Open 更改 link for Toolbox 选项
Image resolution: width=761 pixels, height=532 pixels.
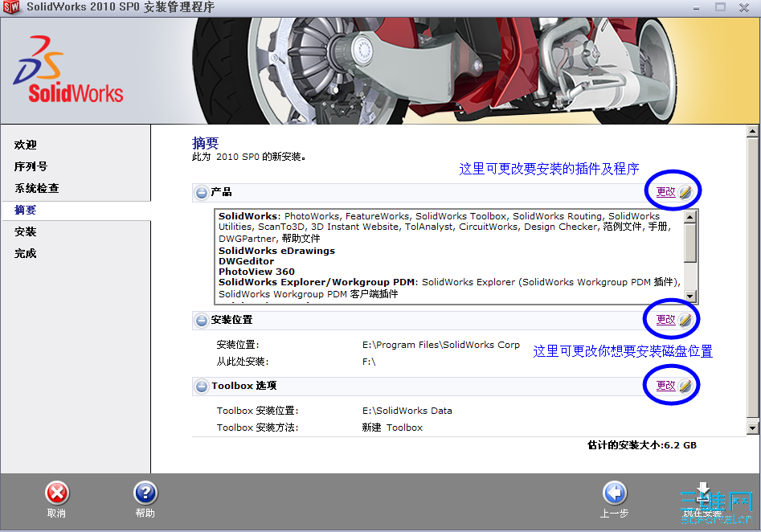point(665,386)
